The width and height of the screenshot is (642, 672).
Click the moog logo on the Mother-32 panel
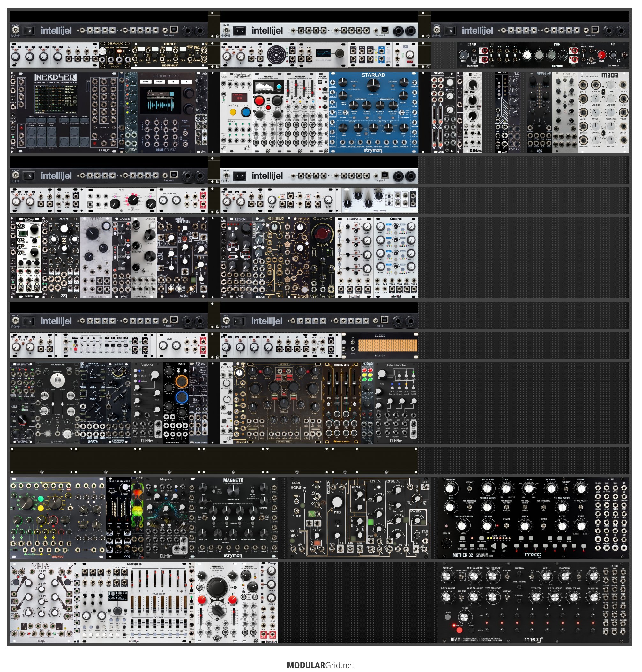(x=533, y=555)
